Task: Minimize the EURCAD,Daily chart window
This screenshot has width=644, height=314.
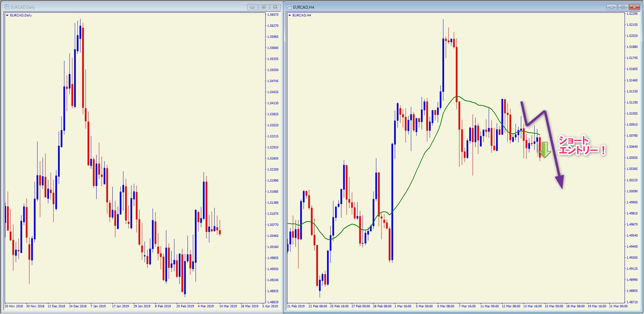Action: [x=252, y=7]
